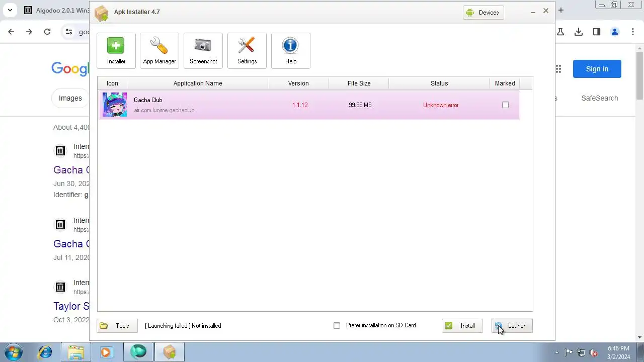The width and height of the screenshot is (644, 362).
Task: Click the taskbar clock showing 6:46 PM
Action: point(618,352)
